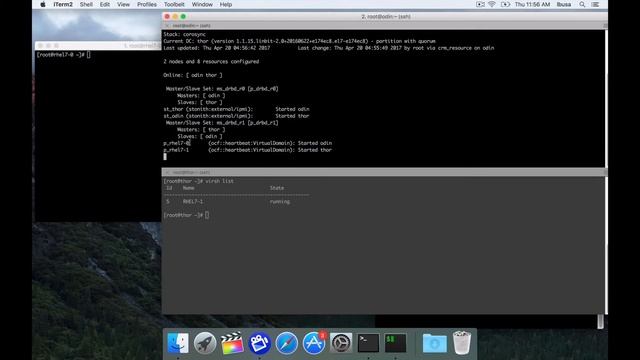640x360 pixels.
Task: Open the battery status menu
Action: point(505,4)
